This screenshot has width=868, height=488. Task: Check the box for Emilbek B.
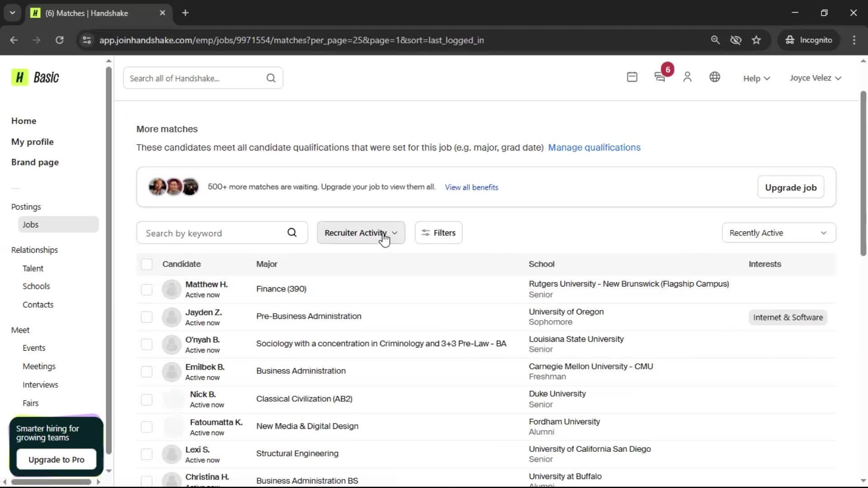pos(146,372)
